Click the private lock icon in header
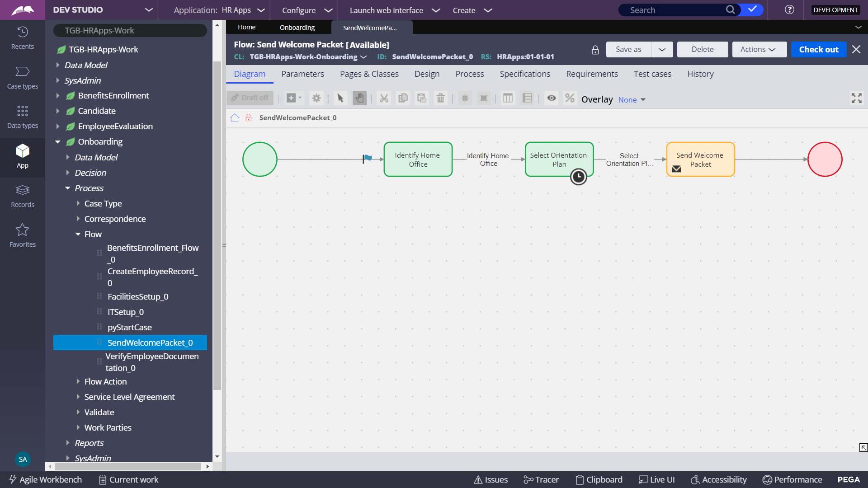868x488 pixels. pos(595,50)
